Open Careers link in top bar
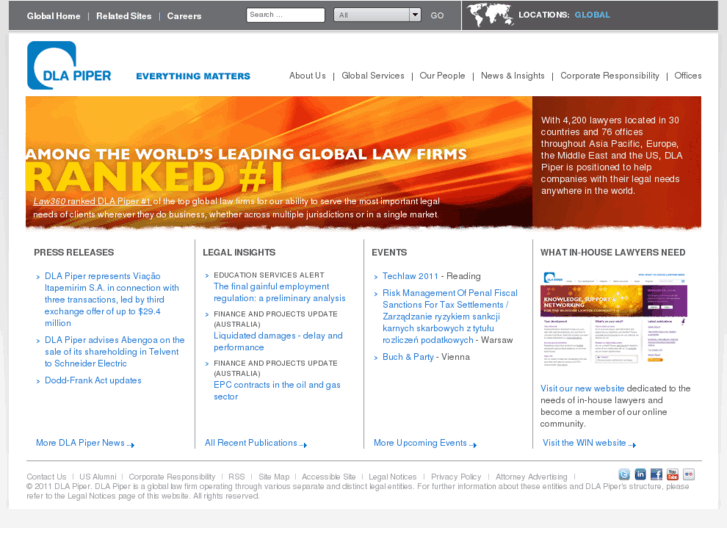 point(184,16)
